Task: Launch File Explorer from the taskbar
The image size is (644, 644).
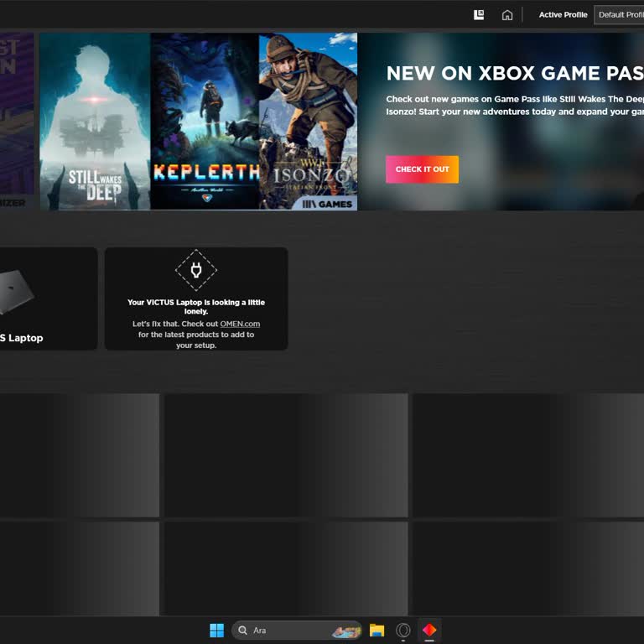Action: point(377,631)
